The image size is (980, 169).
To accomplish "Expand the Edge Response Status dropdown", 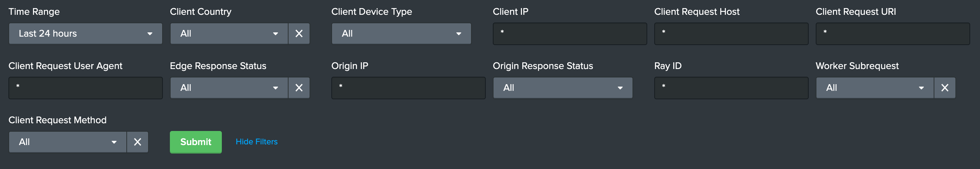I will pos(229,88).
